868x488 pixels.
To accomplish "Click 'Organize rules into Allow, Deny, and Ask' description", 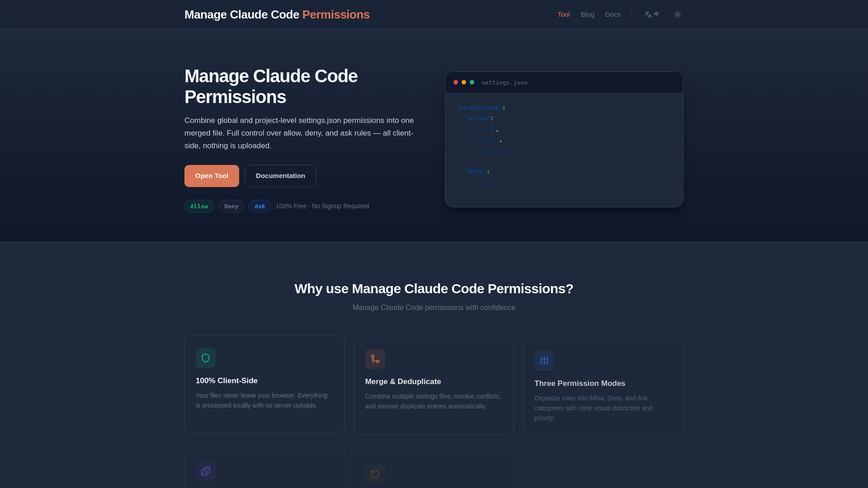I will pyautogui.click(x=593, y=408).
